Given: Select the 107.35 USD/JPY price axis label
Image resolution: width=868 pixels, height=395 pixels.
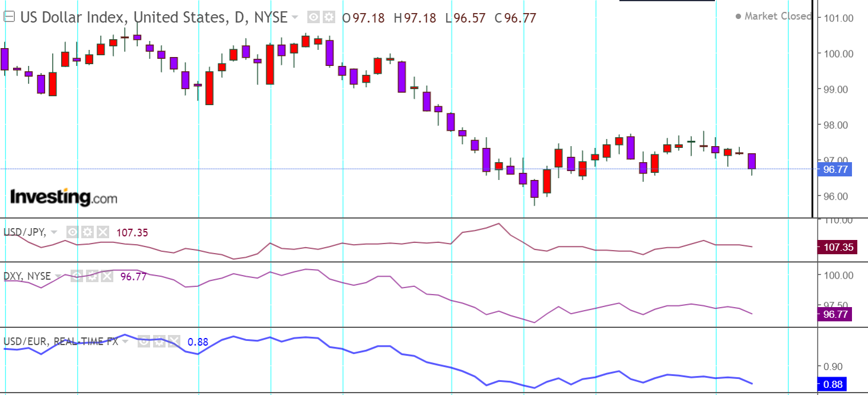Looking at the screenshot, I should (837, 247).
